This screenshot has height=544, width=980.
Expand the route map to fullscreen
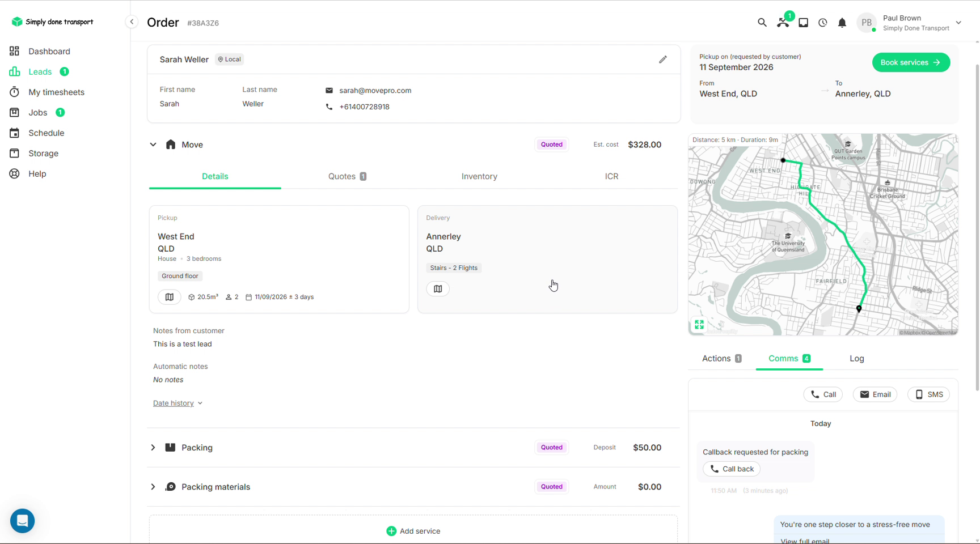[699, 325]
